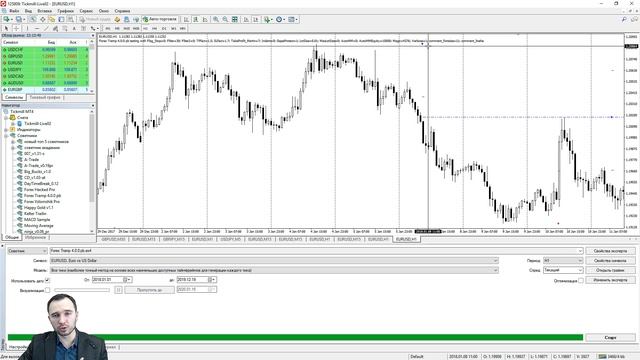This screenshot has height=360, width=640.
Task: Expand the Индикаторы tree node
Action: point(6,129)
